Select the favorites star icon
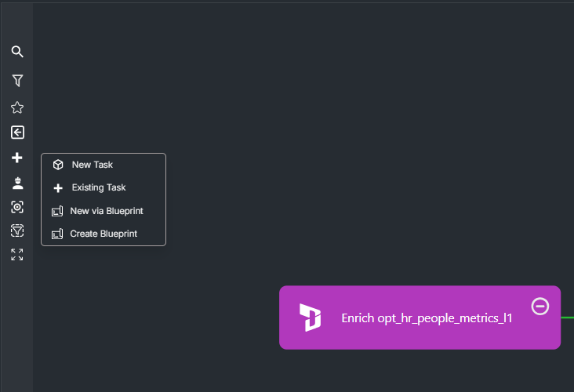574x392 pixels. click(x=17, y=107)
